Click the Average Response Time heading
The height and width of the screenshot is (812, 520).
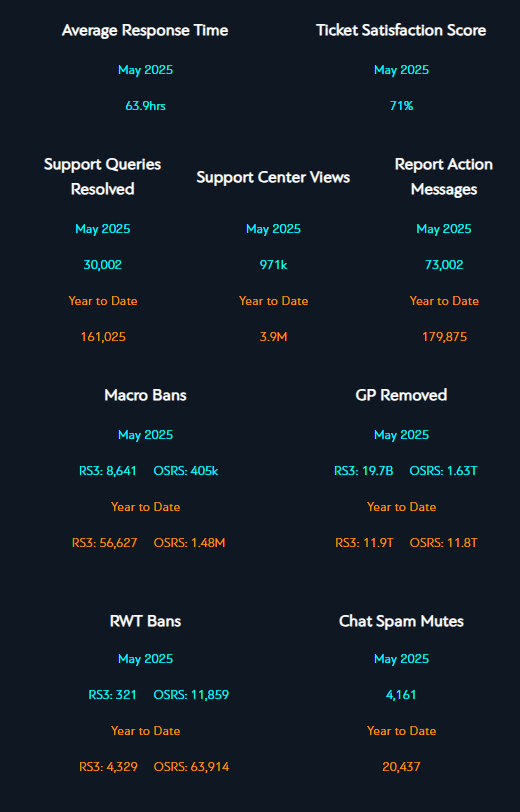point(145,31)
